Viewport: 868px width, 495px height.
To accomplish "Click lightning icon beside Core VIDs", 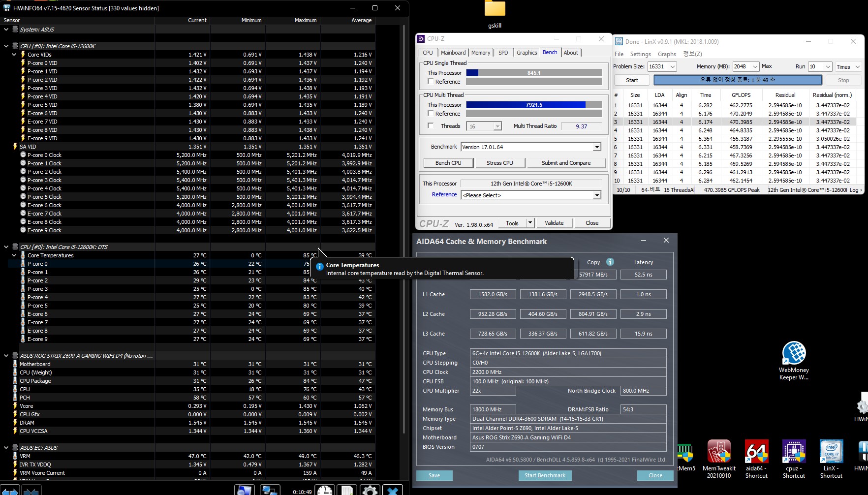I will (23, 55).
